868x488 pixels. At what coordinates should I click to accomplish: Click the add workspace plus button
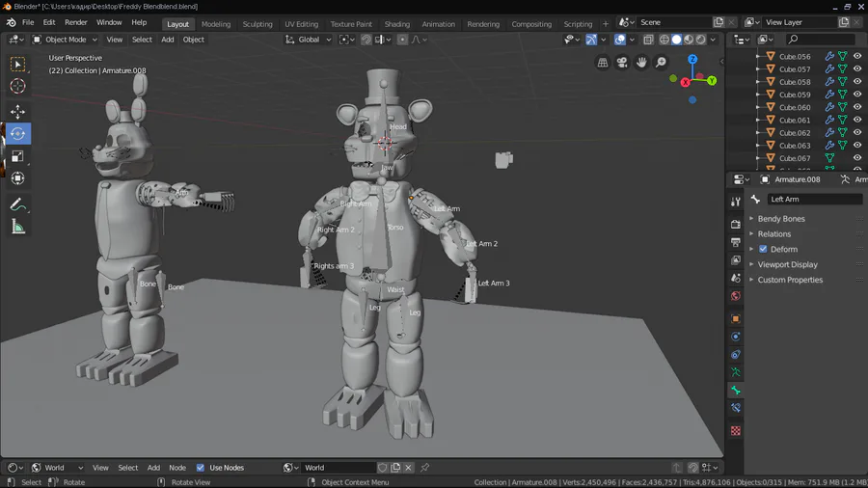605,24
